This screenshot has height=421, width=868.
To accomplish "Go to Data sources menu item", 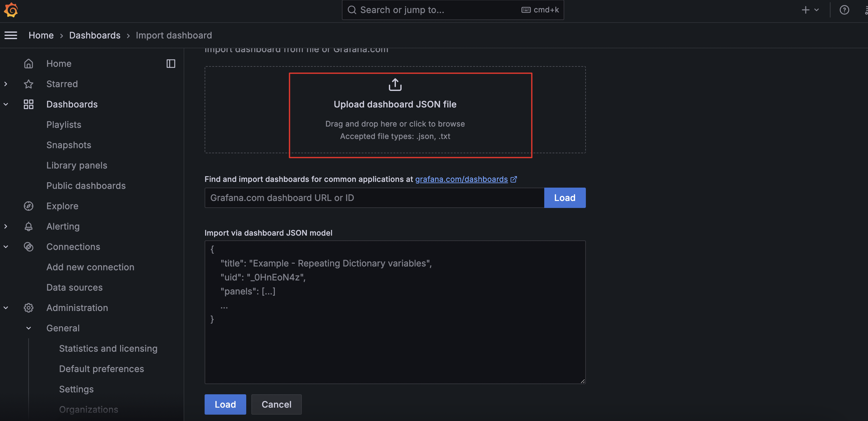I will pos(74,287).
